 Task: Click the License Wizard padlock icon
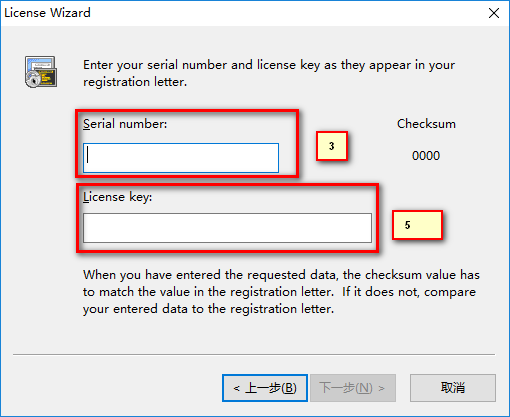coord(41,72)
